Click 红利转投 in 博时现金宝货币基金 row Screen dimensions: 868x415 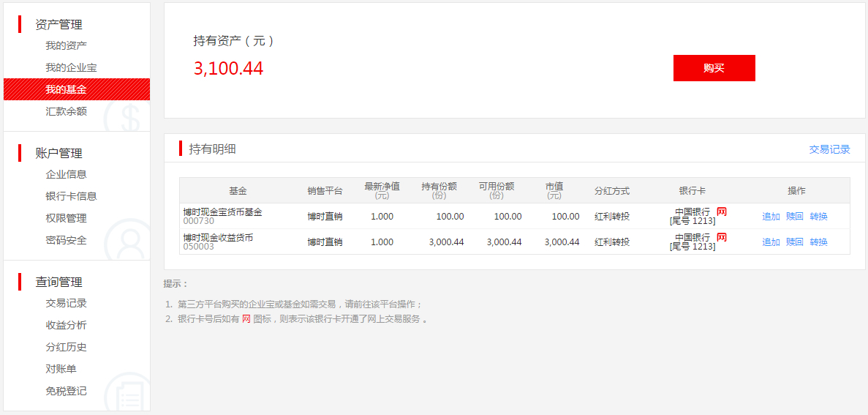[612, 217]
